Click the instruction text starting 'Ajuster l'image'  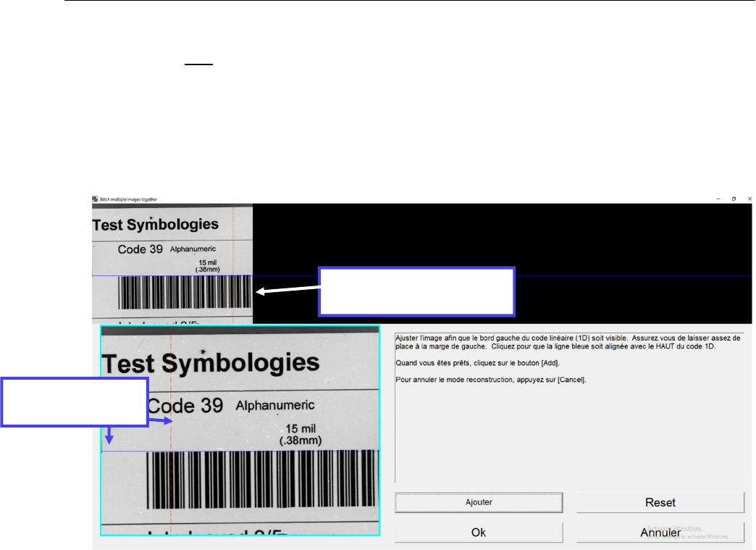[568, 342]
